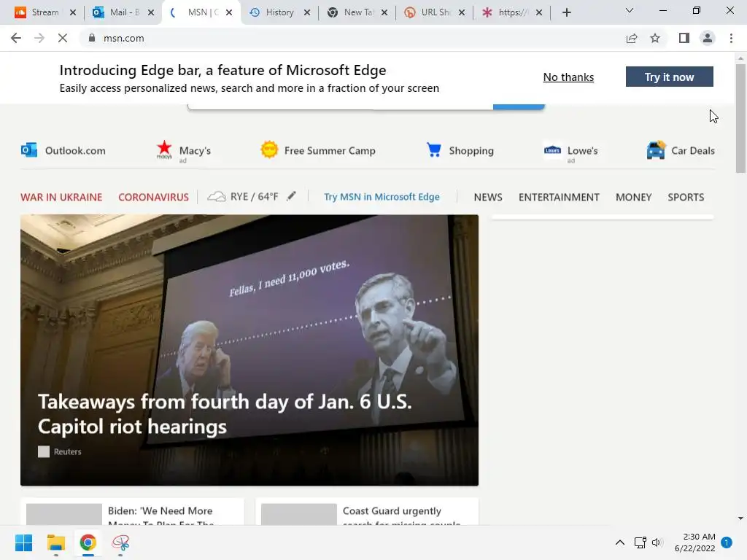Click the padlock site info icon

[x=92, y=38]
